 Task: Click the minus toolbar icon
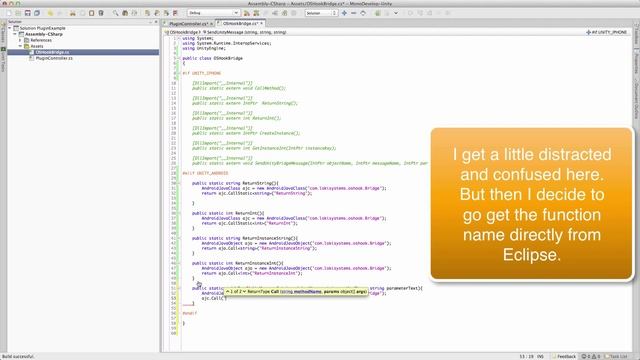pyautogui.click(x=353, y=13)
